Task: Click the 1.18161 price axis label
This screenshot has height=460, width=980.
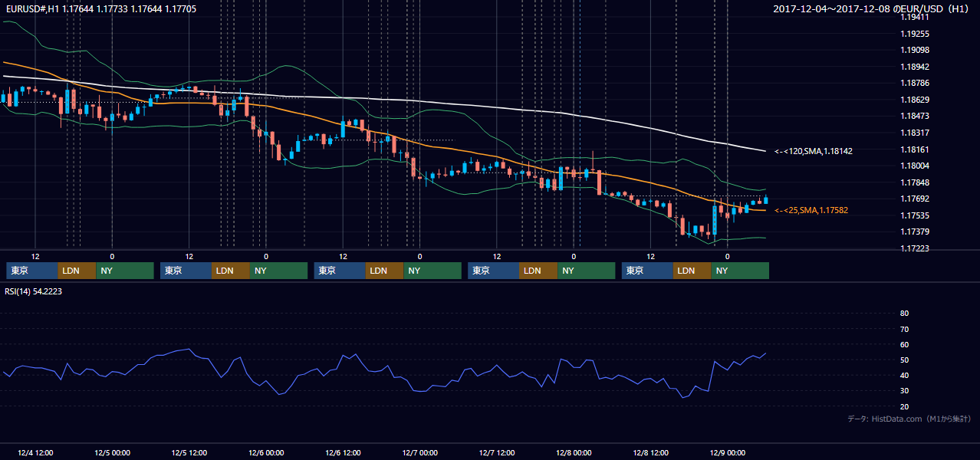Action: pyautogui.click(x=914, y=149)
